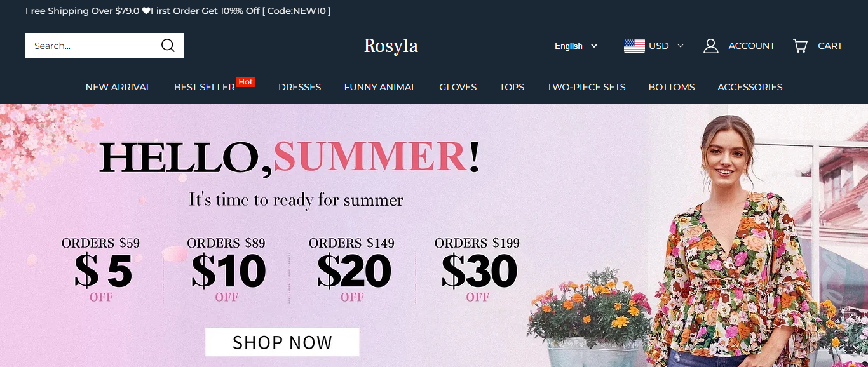Click the red Hot badge on Best Seller
Viewport: 868px width, 367px height.
pos(246,82)
